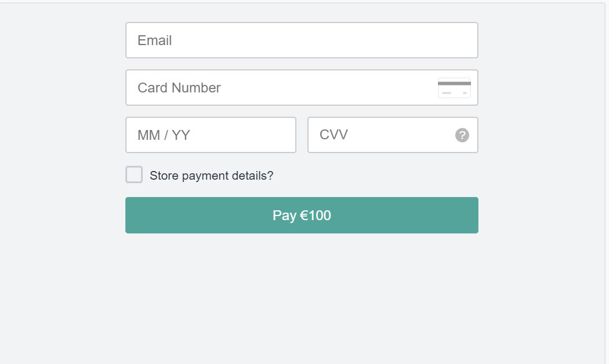
Task: Click the Card Number placeholder text
Action: pyautogui.click(x=179, y=88)
